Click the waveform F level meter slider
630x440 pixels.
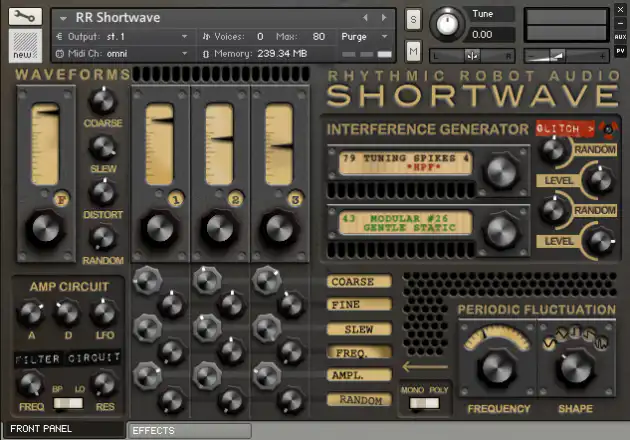(x=45, y=144)
